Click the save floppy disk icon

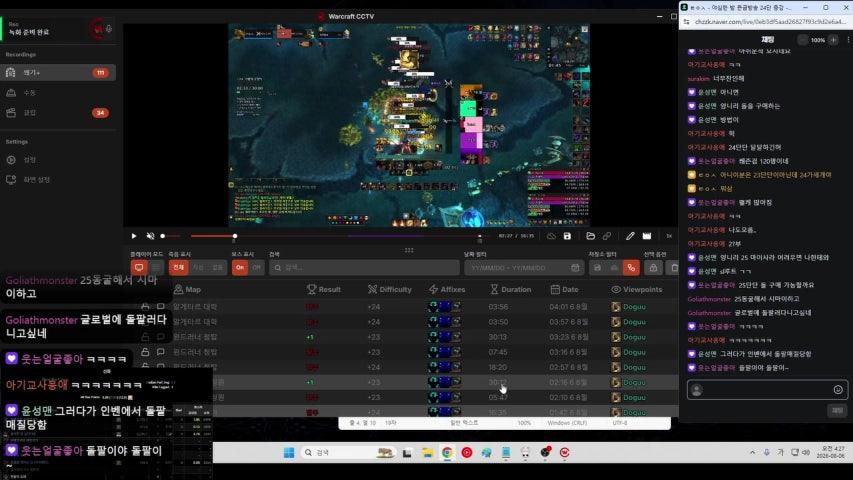click(567, 236)
